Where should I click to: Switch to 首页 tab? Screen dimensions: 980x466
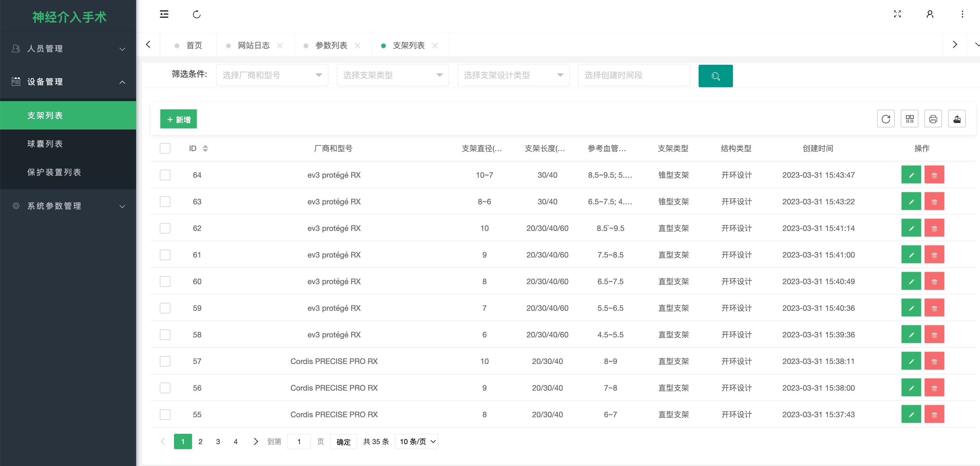[x=189, y=45]
